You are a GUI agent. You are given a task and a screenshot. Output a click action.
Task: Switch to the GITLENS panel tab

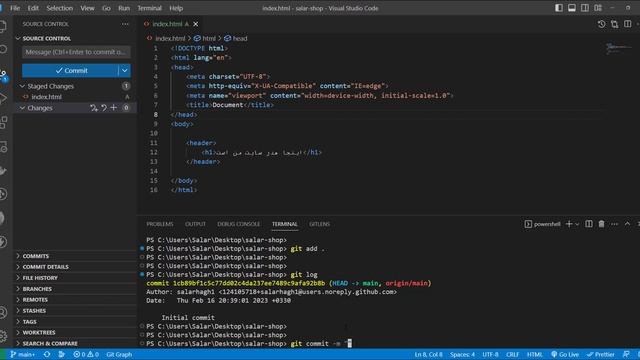pyautogui.click(x=319, y=224)
